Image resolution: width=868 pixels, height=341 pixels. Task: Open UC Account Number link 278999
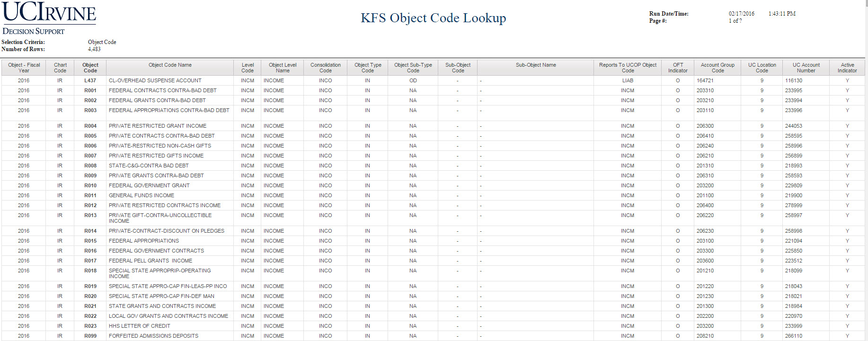(794, 205)
